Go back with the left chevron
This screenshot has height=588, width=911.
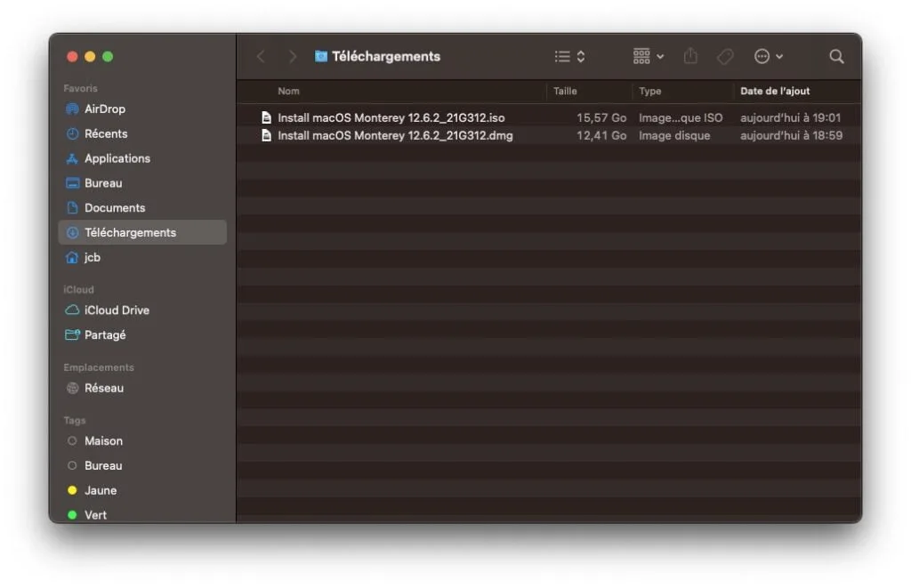pos(261,56)
